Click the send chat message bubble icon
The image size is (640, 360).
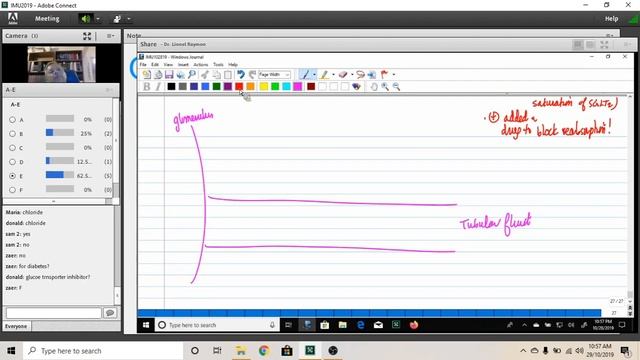[x=110, y=313]
